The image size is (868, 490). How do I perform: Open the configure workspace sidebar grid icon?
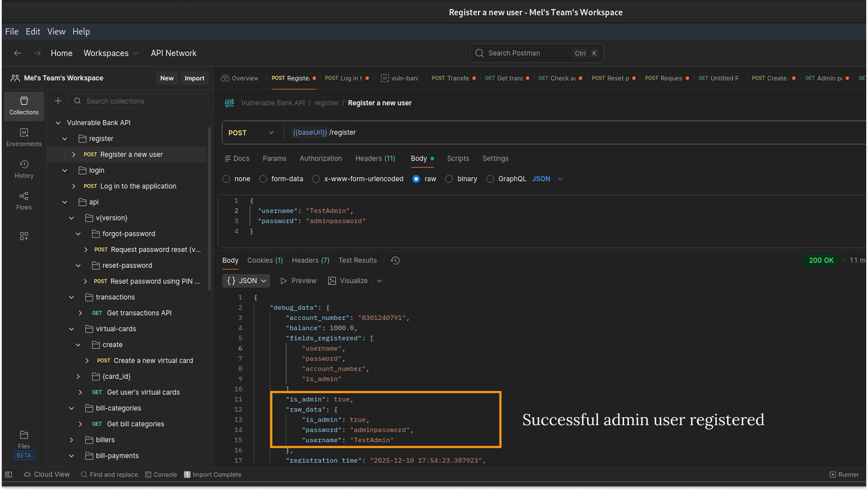(x=24, y=236)
